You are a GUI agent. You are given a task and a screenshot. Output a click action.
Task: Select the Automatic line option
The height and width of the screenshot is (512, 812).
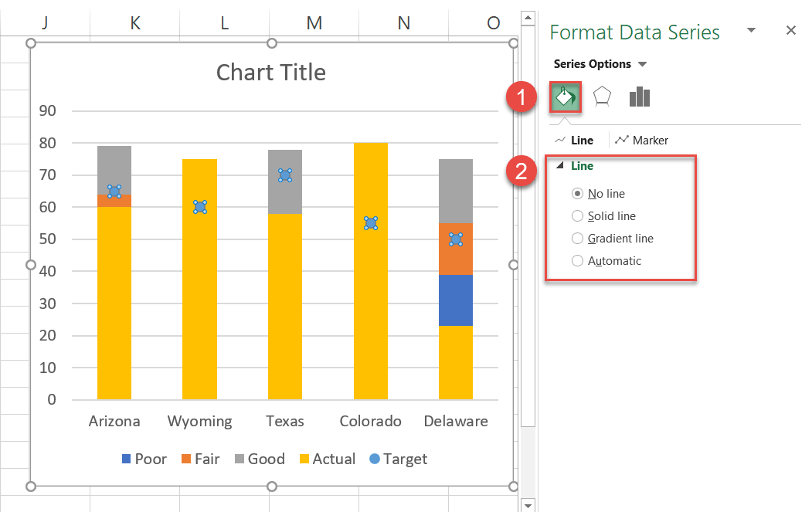point(577,260)
